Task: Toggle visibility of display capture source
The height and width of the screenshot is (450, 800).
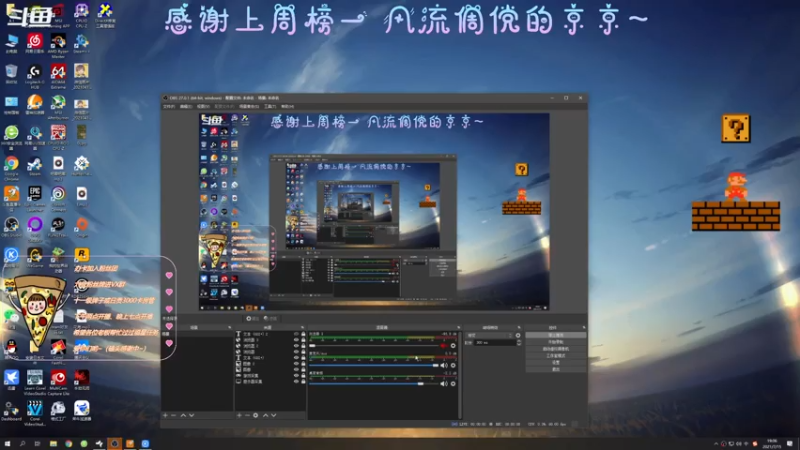Action: pyautogui.click(x=296, y=382)
